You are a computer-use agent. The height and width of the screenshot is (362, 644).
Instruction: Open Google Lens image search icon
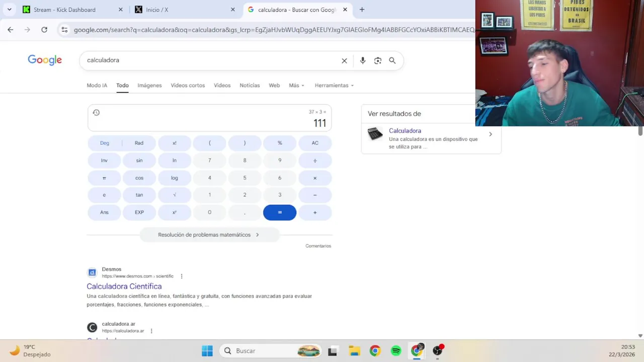pyautogui.click(x=378, y=61)
